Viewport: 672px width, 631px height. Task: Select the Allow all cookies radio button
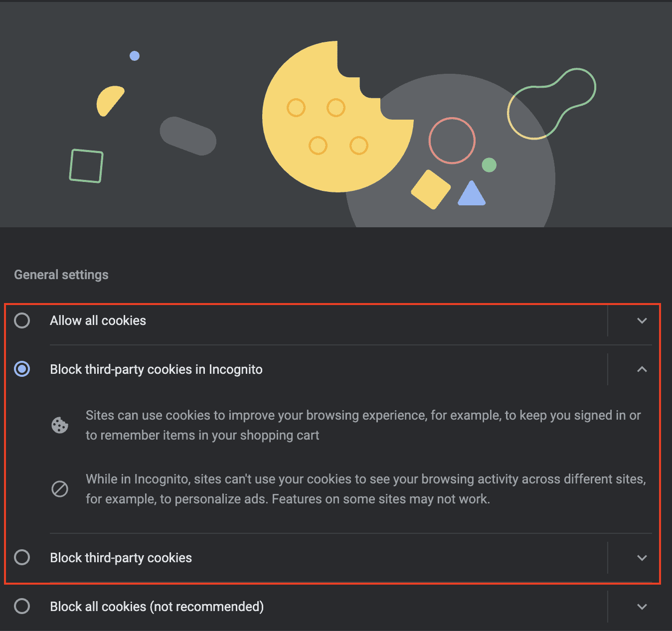pyautogui.click(x=22, y=320)
